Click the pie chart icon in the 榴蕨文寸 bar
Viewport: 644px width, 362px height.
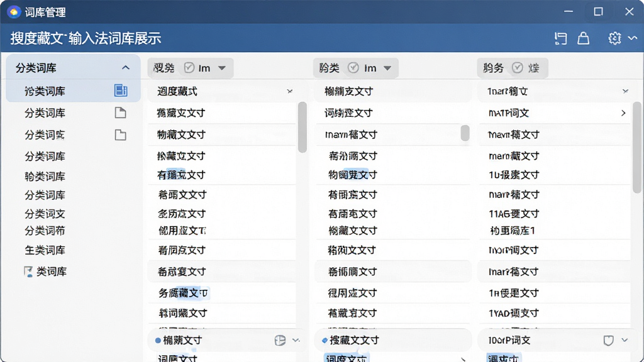[x=280, y=340]
